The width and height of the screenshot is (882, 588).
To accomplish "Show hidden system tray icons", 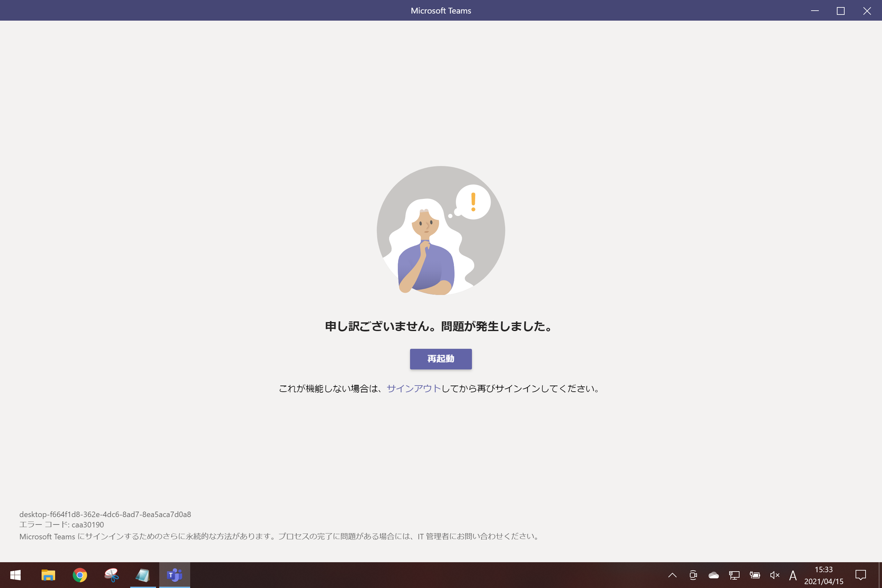I will coord(672,575).
